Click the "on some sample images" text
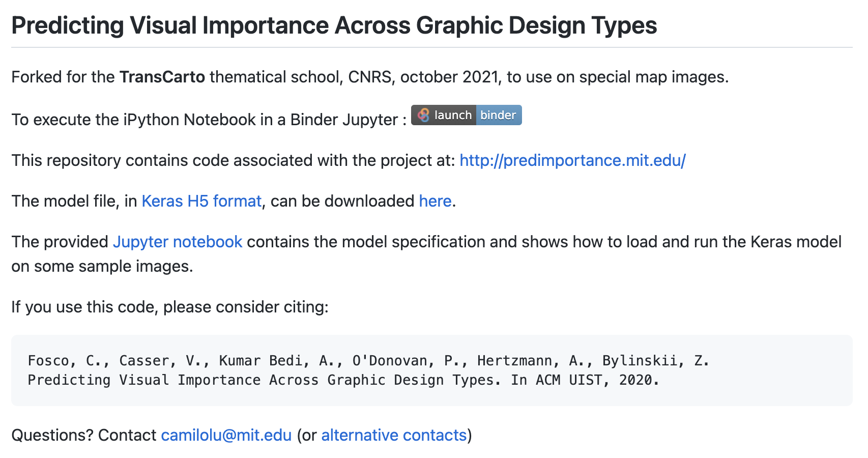This screenshot has height=458, width=868. (x=102, y=266)
